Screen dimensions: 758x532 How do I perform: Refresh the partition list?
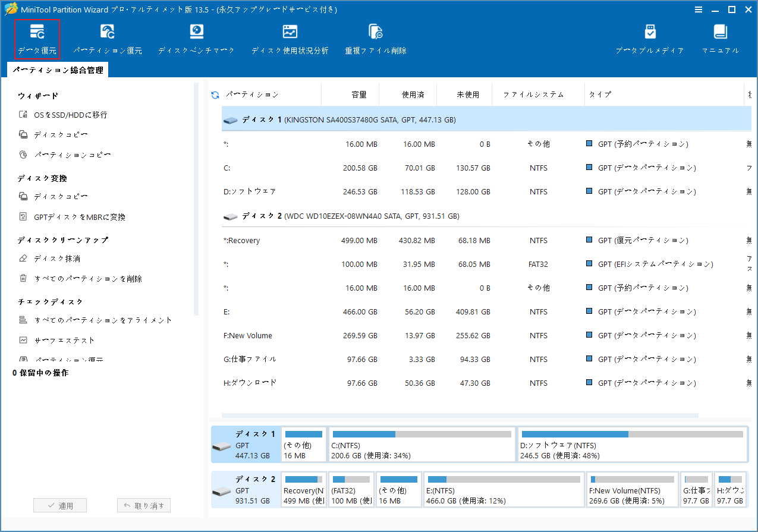coord(214,94)
